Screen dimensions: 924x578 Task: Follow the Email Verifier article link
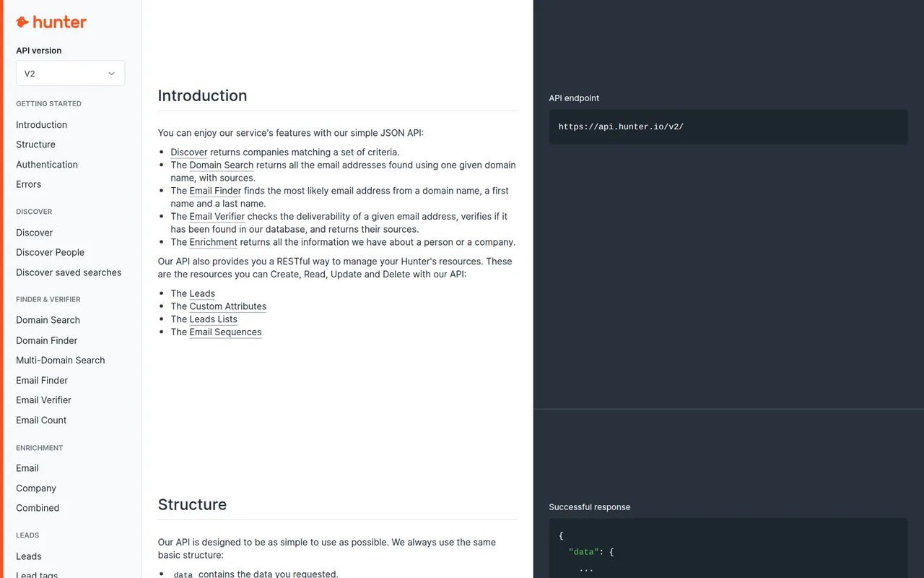click(217, 217)
